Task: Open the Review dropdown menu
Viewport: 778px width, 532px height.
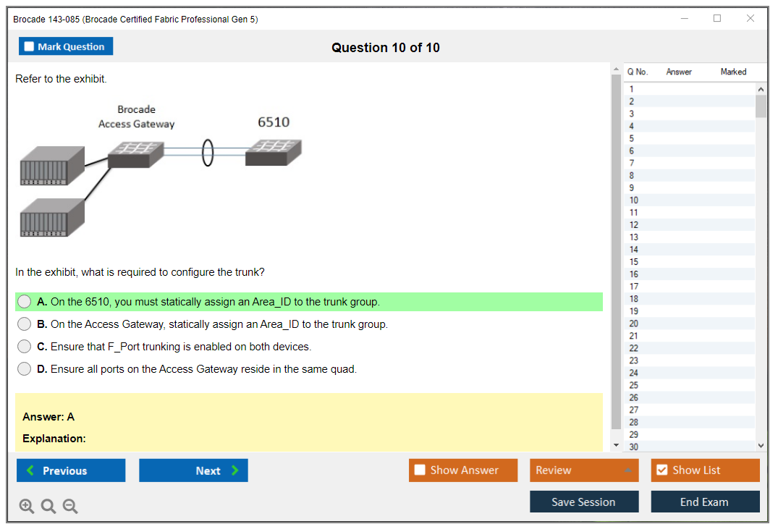Action: 584,470
